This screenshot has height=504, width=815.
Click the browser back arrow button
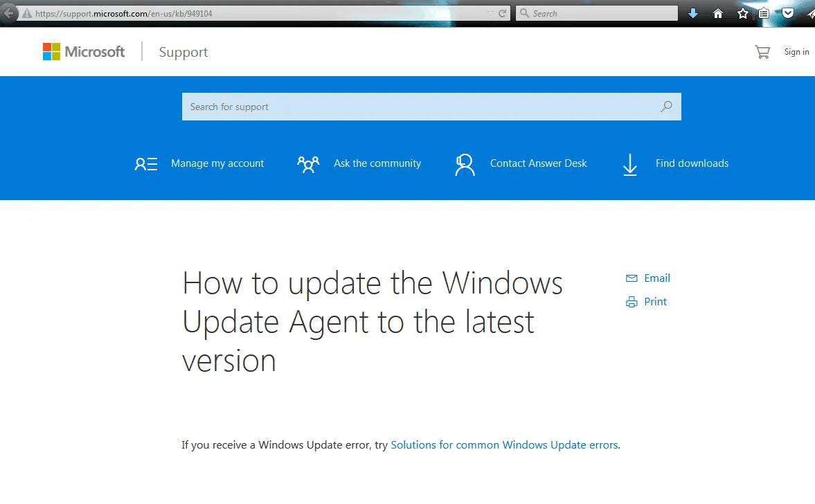[7, 13]
